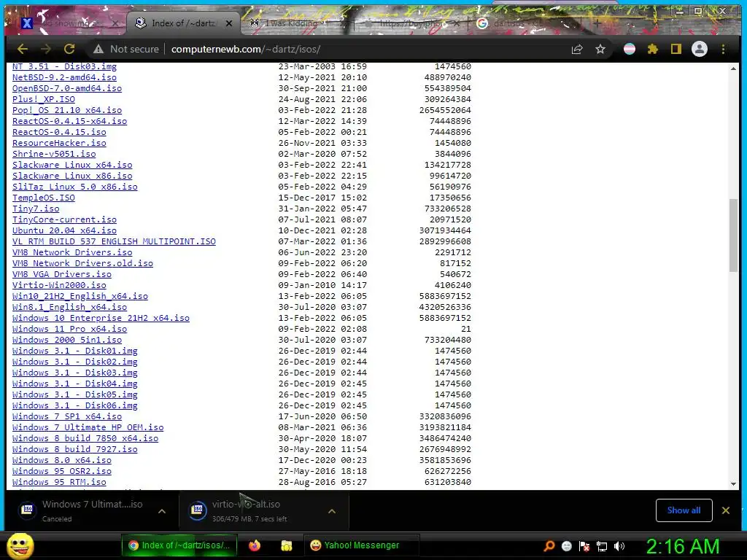Download NetBSD-9.2-amd64.iso

coord(64,77)
